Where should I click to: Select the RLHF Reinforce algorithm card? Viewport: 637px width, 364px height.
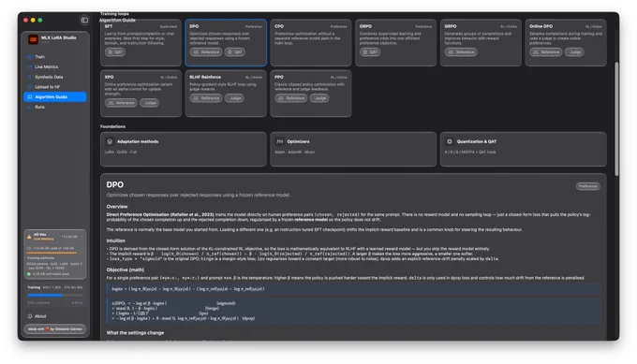pos(226,94)
